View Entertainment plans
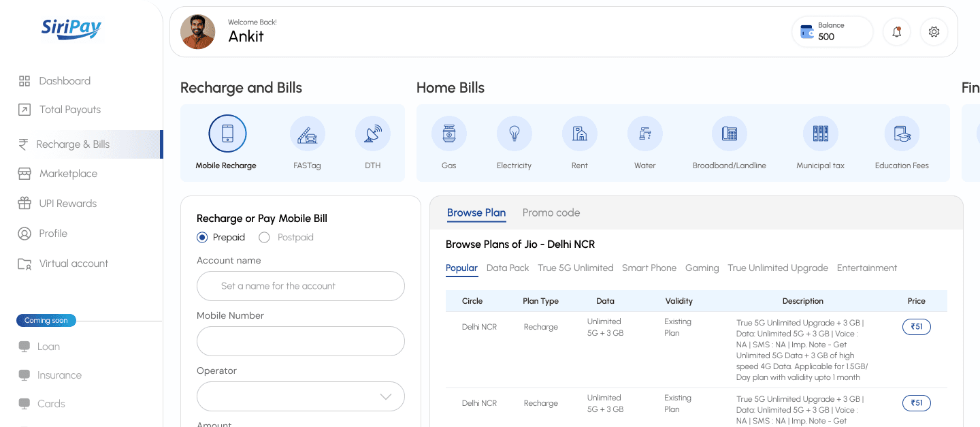The image size is (980, 427). click(867, 268)
